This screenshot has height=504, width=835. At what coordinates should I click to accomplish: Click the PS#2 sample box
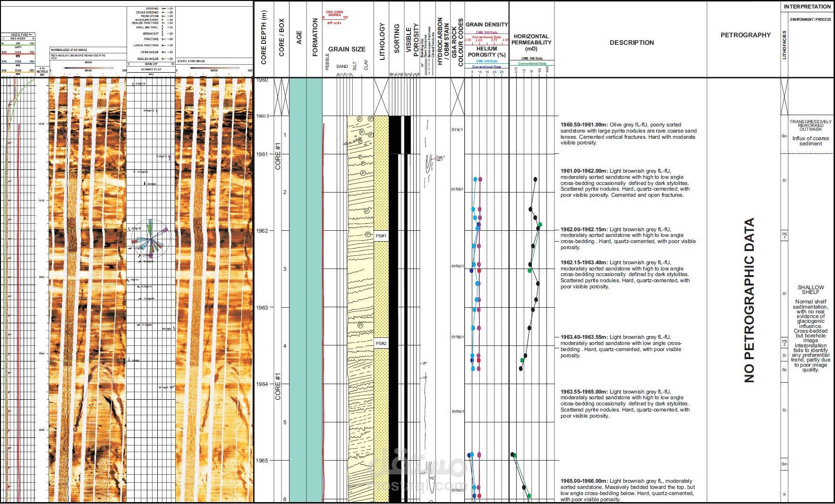(x=381, y=343)
